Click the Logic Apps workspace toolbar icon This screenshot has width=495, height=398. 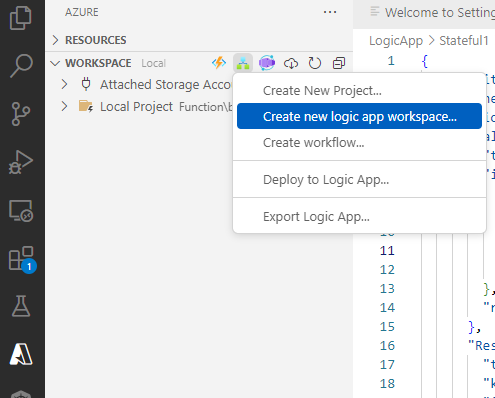243,63
